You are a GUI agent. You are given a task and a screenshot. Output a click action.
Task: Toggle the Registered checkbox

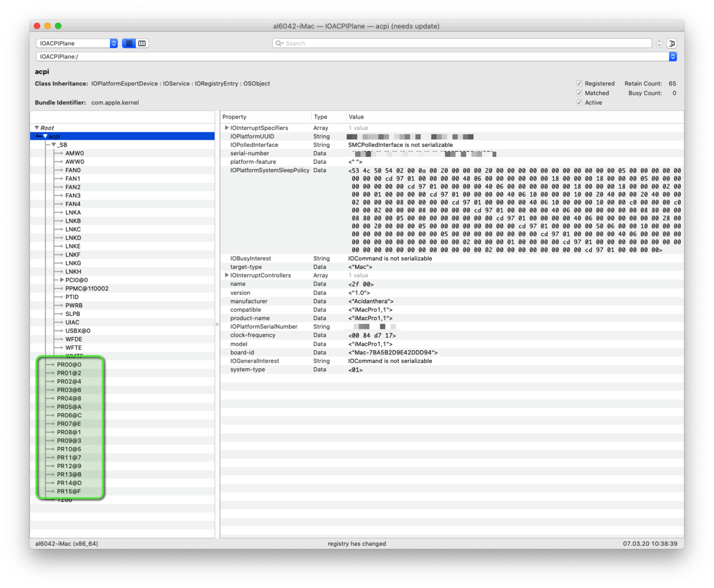click(579, 84)
